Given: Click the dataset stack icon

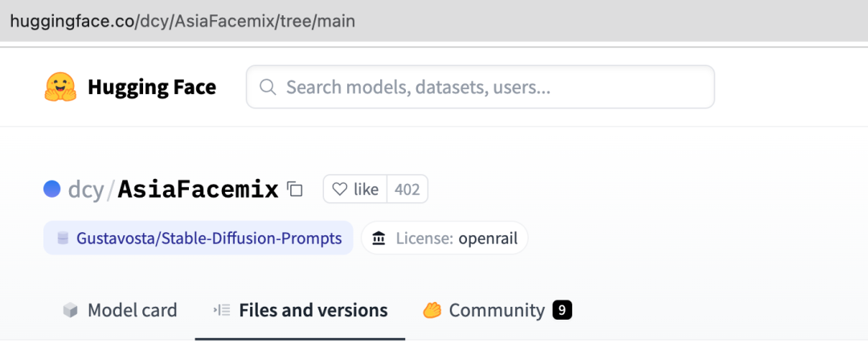Looking at the screenshot, I should point(63,238).
